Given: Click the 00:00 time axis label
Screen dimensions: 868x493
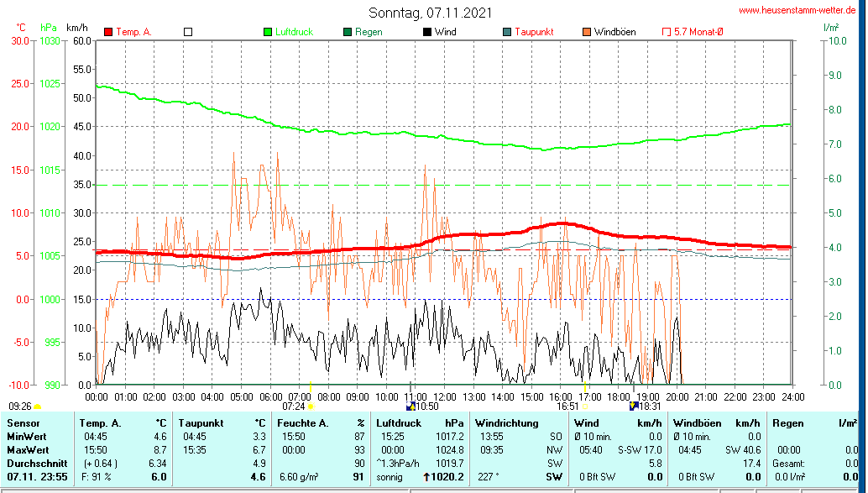Looking at the screenshot, I should (x=97, y=397).
